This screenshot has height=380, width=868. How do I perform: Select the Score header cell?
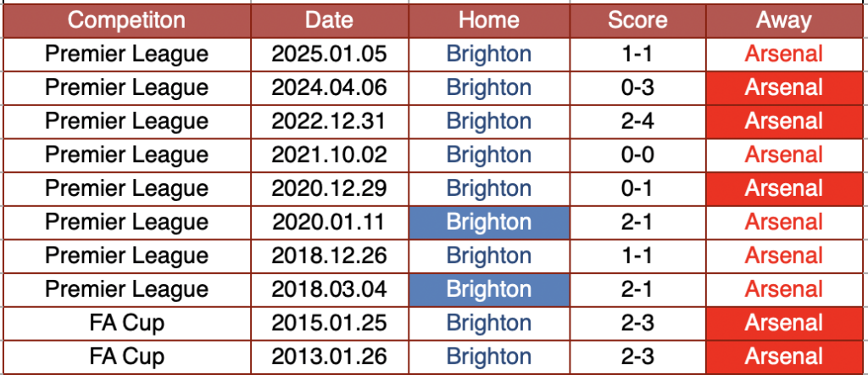click(x=637, y=20)
